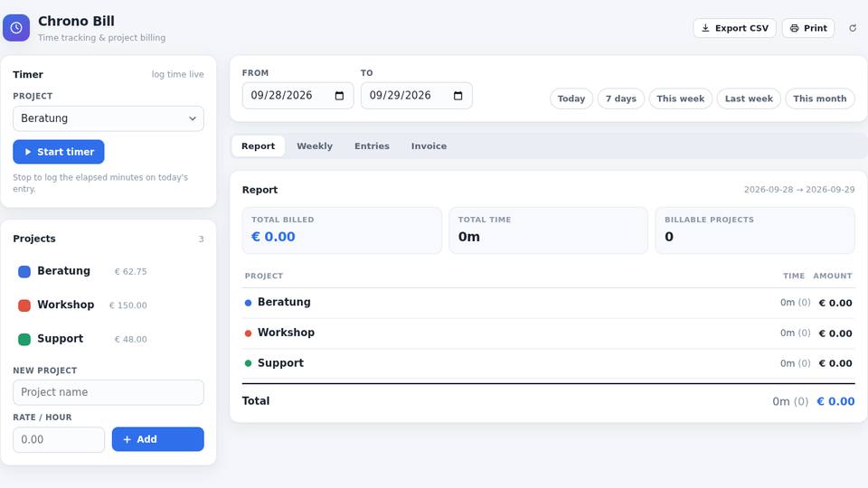
Task: Start the timer with play button
Action: [59, 152]
